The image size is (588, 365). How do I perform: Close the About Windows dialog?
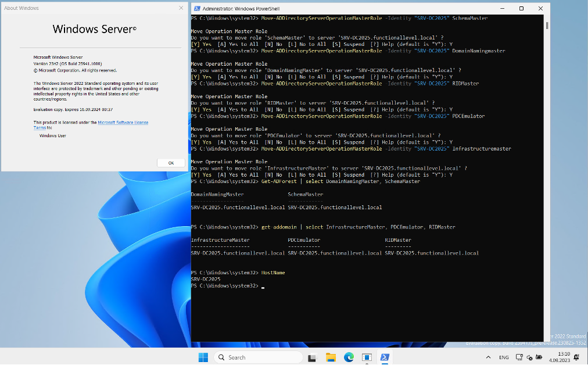point(181,8)
